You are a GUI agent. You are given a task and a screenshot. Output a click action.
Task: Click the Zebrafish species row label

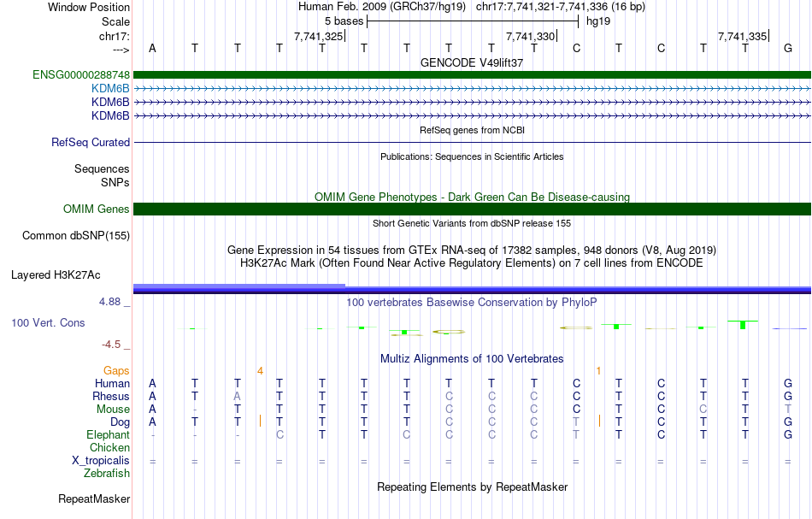(107, 474)
